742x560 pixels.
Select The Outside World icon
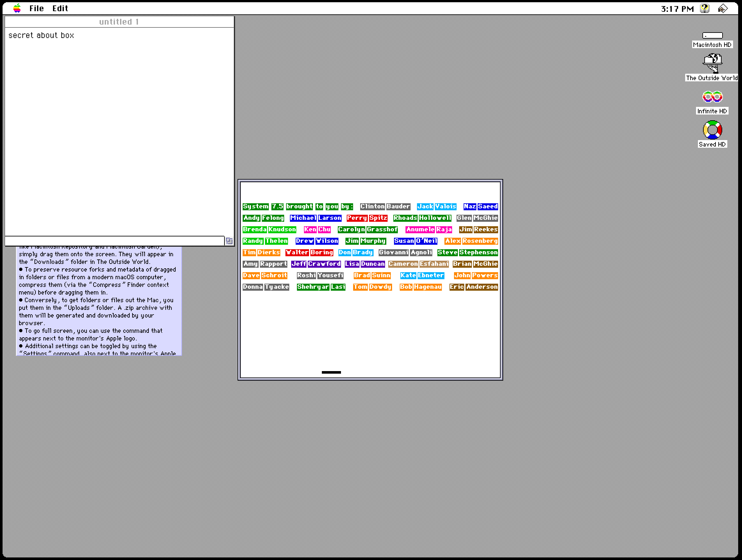(x=712, y=63)
